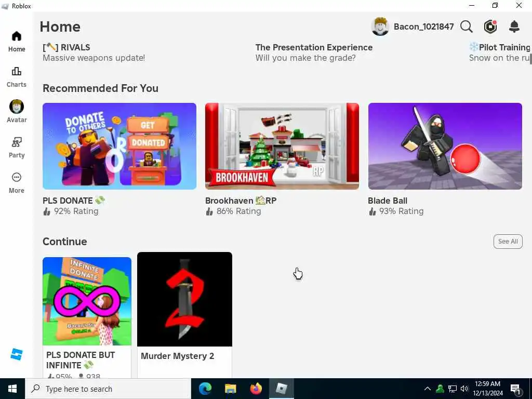Click the network tray icon

tap(453, 389)
